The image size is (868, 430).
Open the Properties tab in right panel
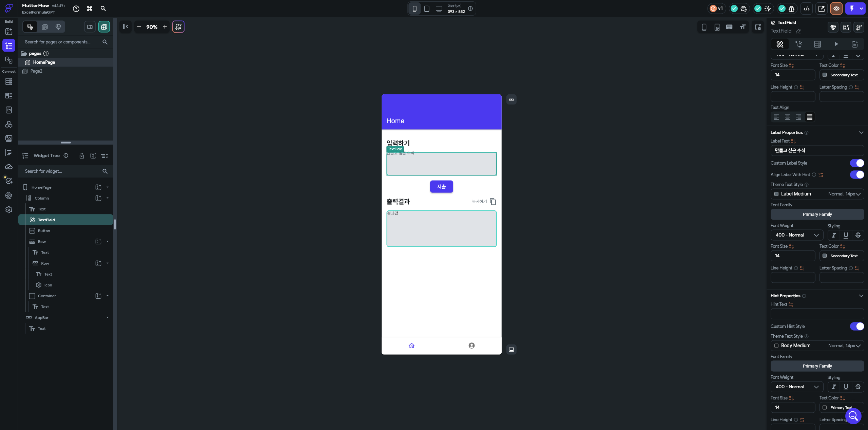[x=780, y=44]
